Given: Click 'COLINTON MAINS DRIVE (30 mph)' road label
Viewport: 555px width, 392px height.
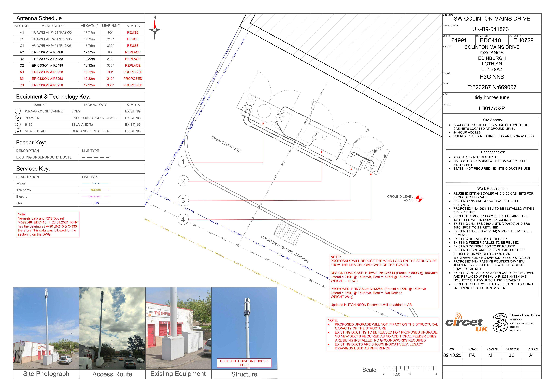Looking at the screenshot, I should click(x=285, y=249).
